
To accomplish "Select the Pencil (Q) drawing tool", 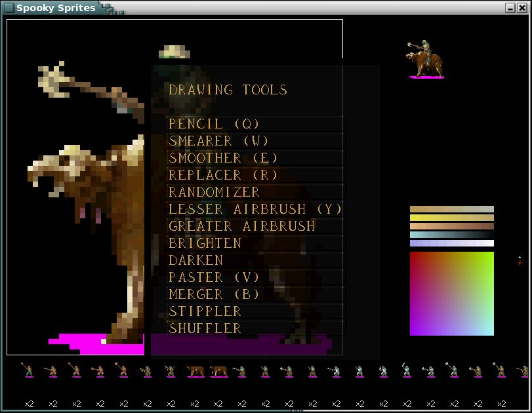I will (215, 124).
